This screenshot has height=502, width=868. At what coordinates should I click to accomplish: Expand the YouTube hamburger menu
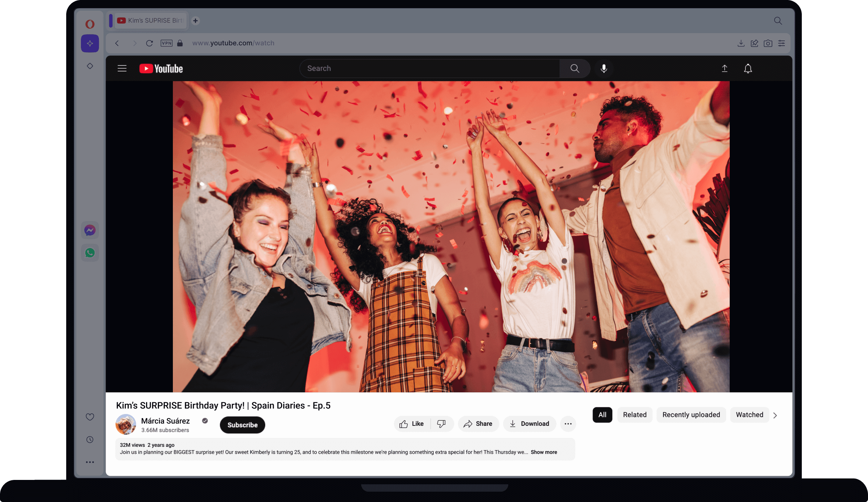point(122,68)
